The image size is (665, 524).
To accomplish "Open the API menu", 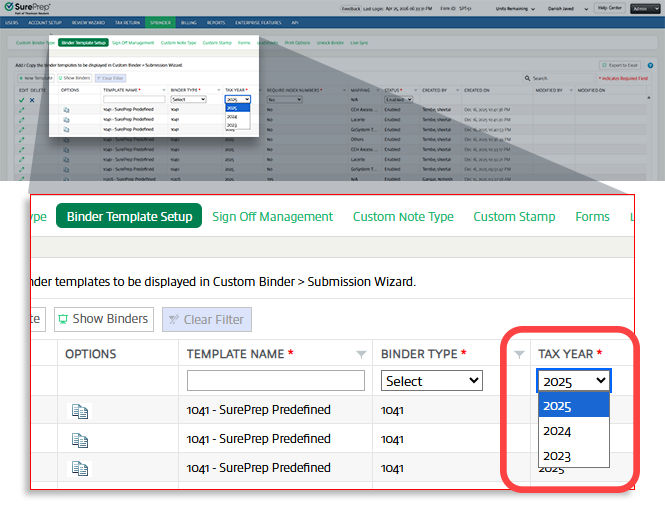I will point(295,22).
